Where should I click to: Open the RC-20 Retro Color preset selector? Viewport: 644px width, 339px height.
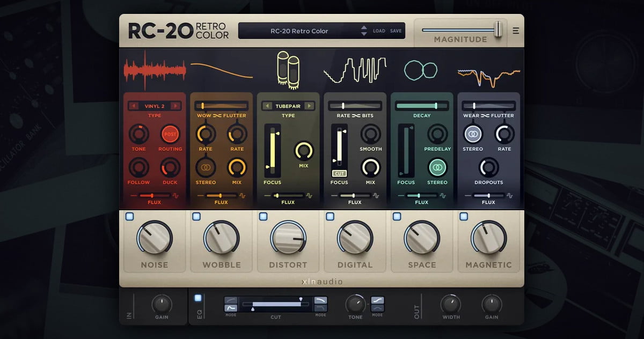click(x=299, y=31)
